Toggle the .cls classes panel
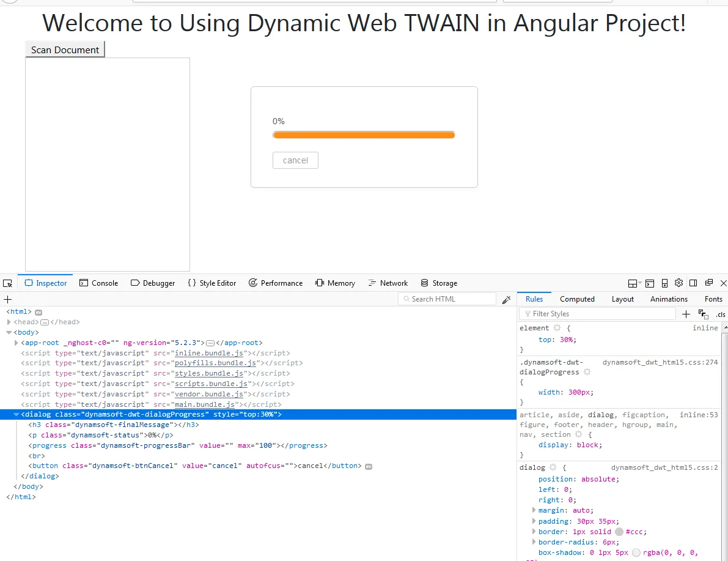This screenshot has width=728, height=561. (x=720, y=314)
